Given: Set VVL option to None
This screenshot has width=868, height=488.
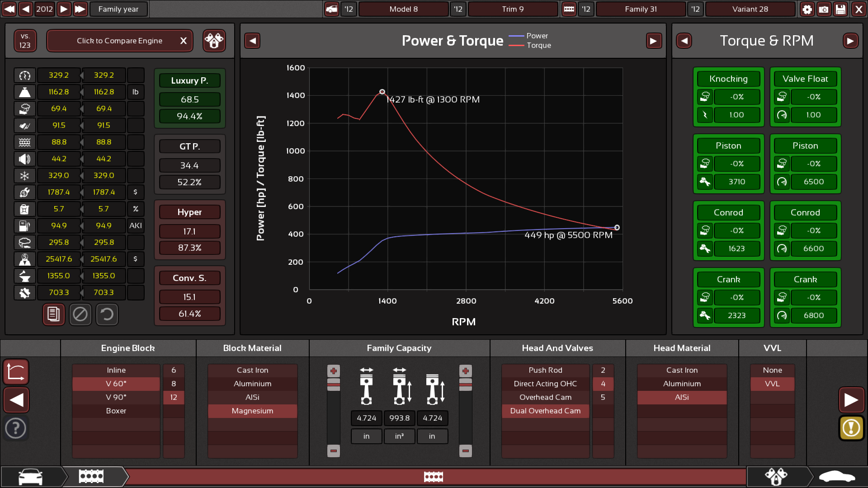Looking at the screenshot, I should click(x=772, y=370).
